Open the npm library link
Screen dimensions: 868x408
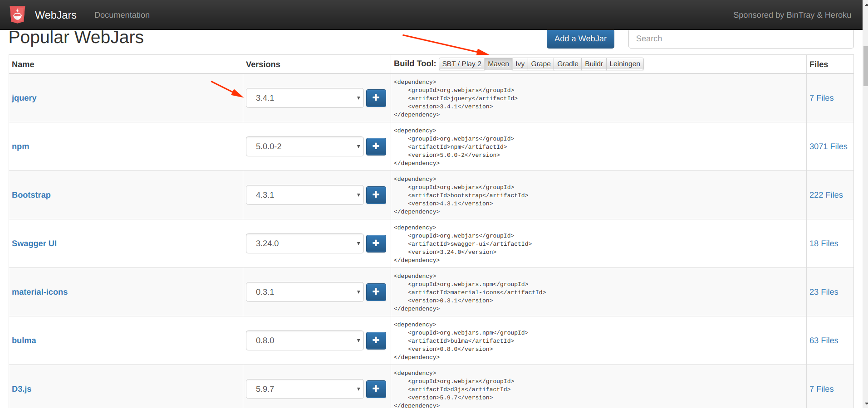coord(20,146)
